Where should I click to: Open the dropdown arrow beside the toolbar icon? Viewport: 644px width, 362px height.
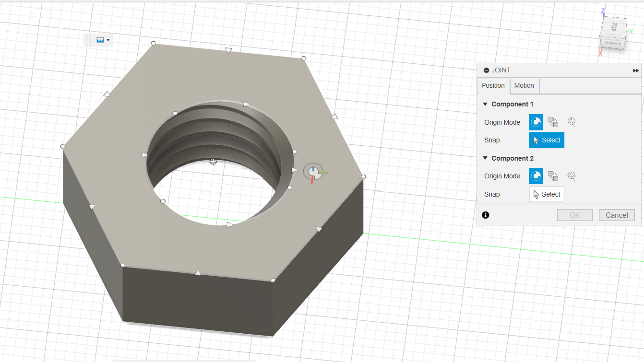pos(108,40)
